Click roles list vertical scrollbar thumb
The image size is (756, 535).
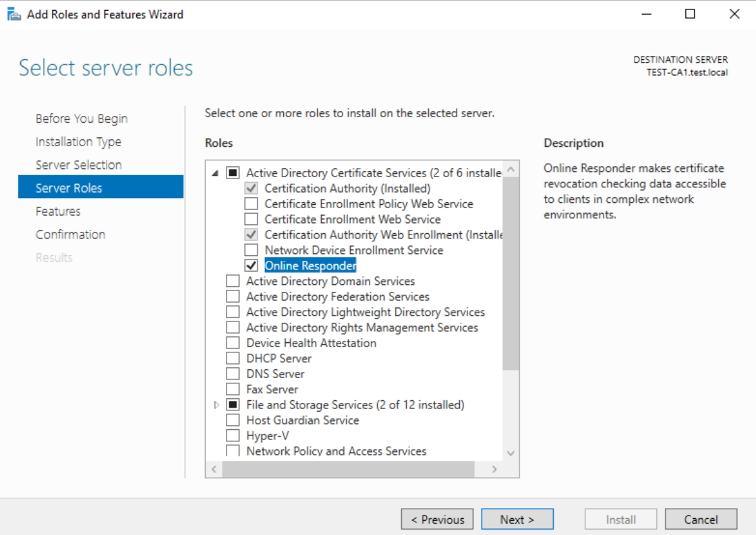click(511, 274)
